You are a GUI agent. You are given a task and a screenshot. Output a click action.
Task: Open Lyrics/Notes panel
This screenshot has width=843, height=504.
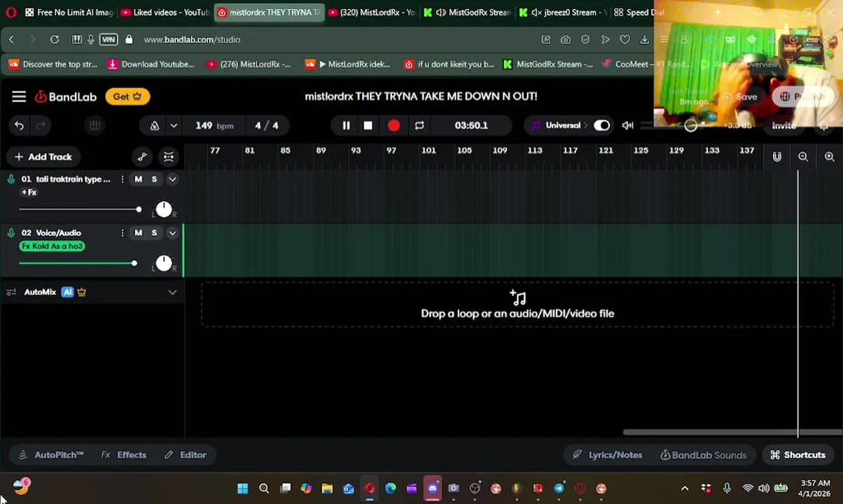[x=607, y=455]
